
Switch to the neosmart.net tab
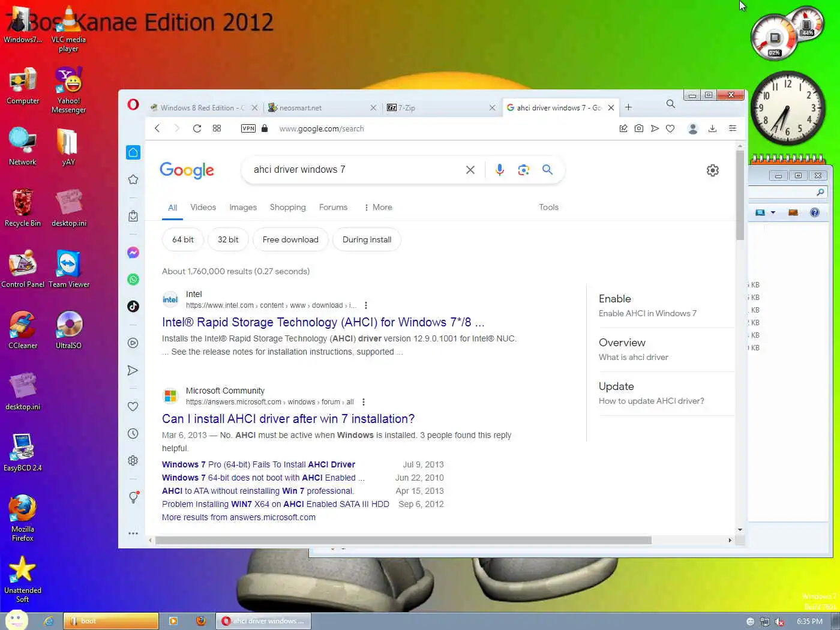coord(321,108)
